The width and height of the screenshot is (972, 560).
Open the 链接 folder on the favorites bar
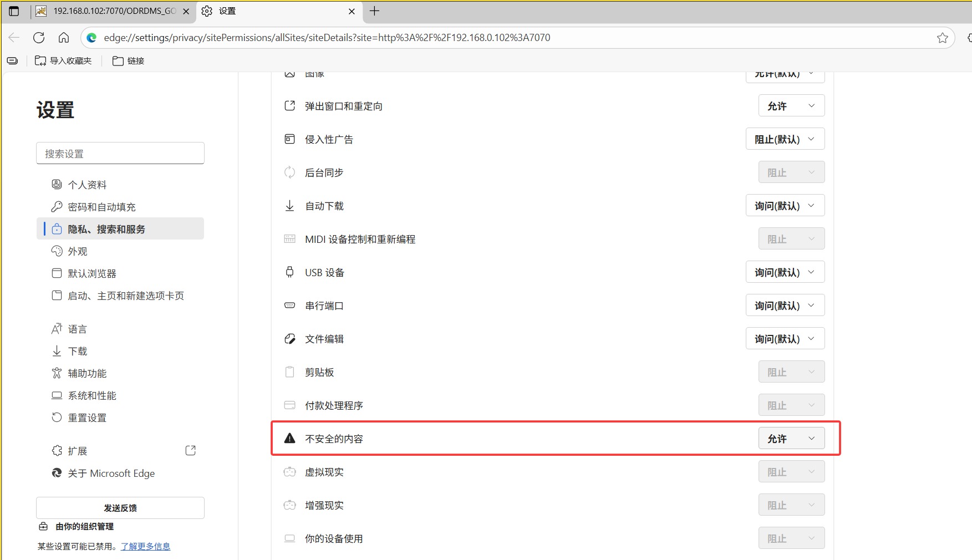click(x=128, y=60)
